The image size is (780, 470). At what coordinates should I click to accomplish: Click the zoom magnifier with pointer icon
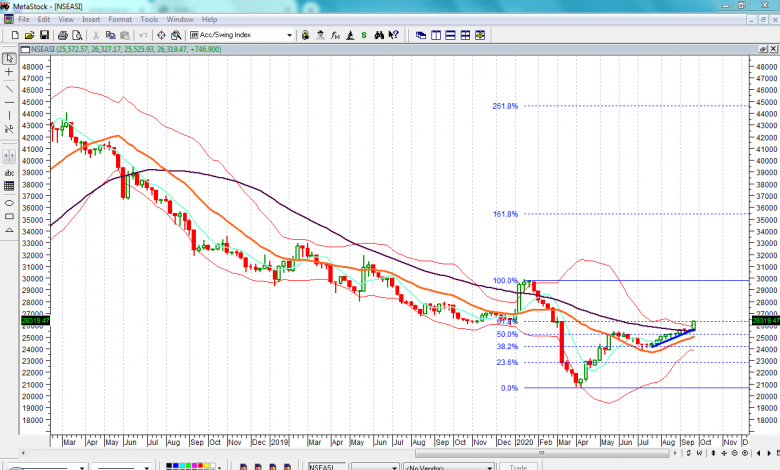(176, 35)
